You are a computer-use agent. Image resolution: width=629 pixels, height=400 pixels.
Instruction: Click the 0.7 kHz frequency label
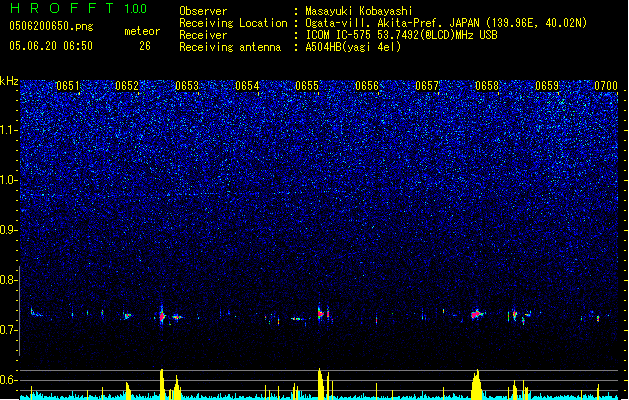tap(9, 330)
